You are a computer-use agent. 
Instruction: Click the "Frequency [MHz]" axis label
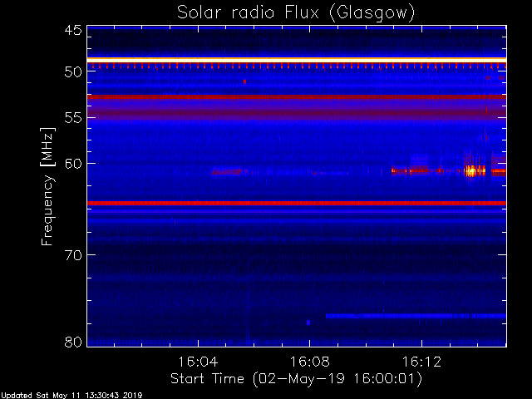pos(47,186)
